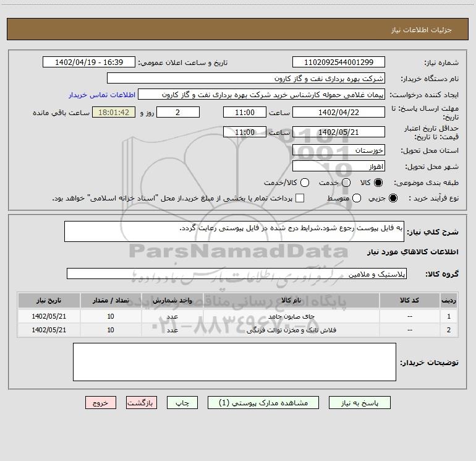Click the buyer notes text area

(234, 362)
